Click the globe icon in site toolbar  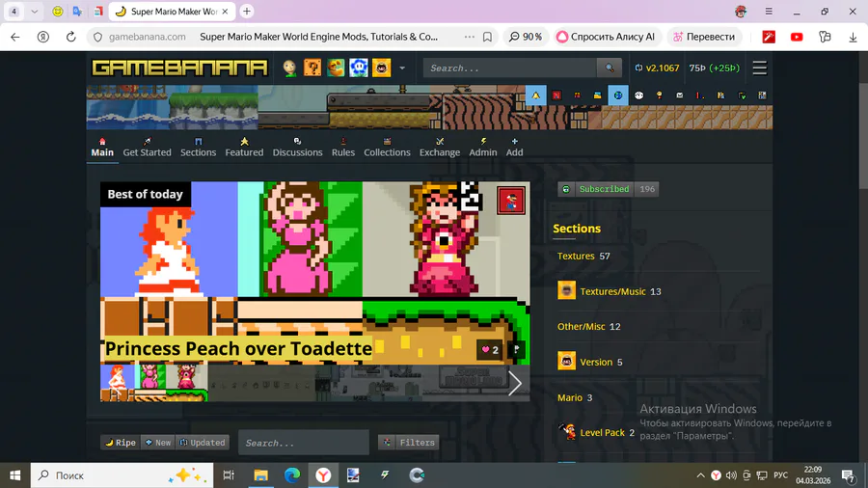(x=618, y=95)
